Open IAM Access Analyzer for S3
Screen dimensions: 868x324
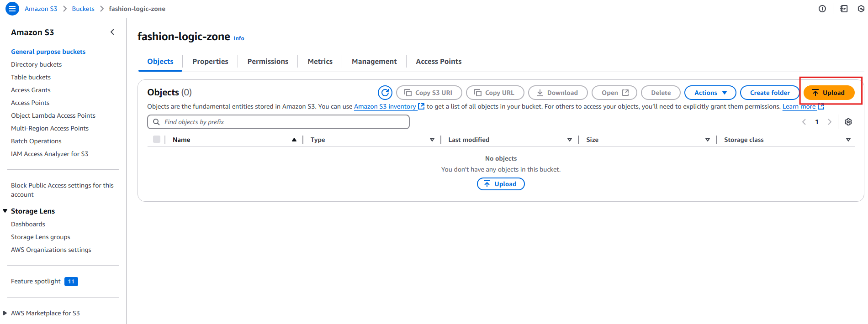click(x=50, y=154)
